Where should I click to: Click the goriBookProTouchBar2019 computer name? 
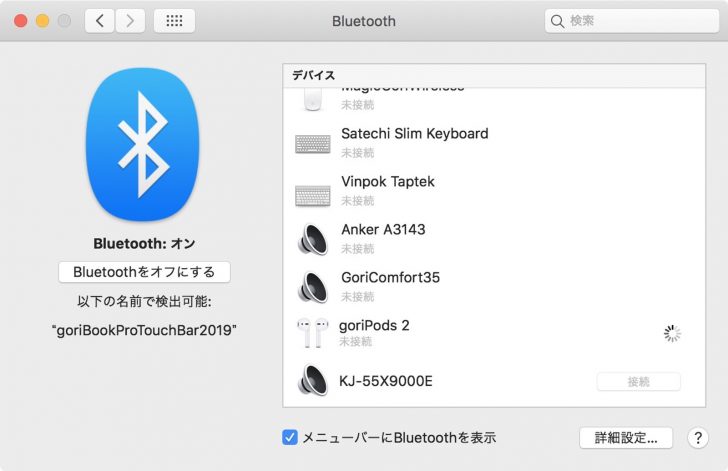(144, 330)
